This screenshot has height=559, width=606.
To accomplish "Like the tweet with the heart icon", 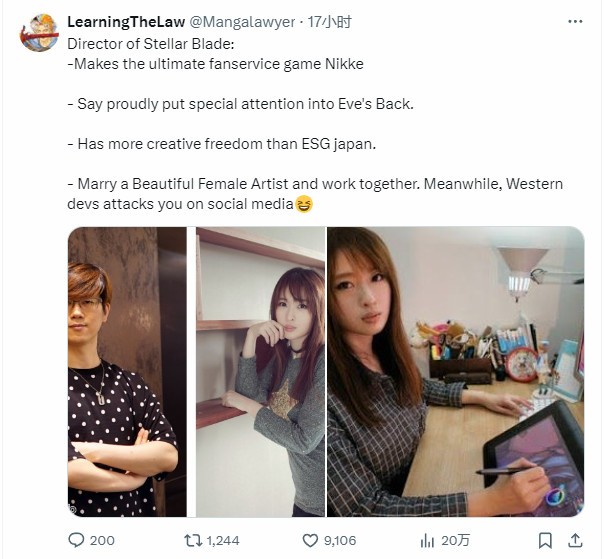I will pyautogui.click(x=310, y=540).
